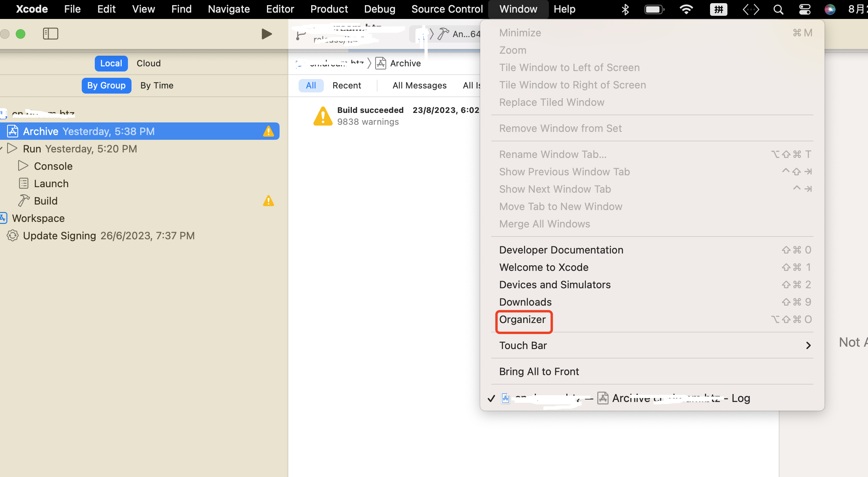
Task: Click the angle brackets menu bar icon
Action: pyautogui.click(x=751, y=9)
